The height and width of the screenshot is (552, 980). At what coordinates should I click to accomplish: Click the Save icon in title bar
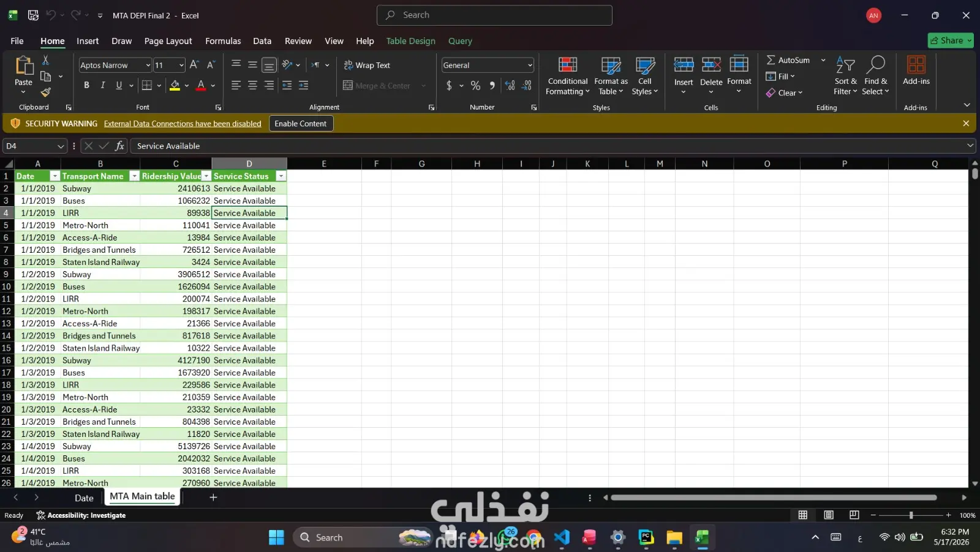(33, 15)
